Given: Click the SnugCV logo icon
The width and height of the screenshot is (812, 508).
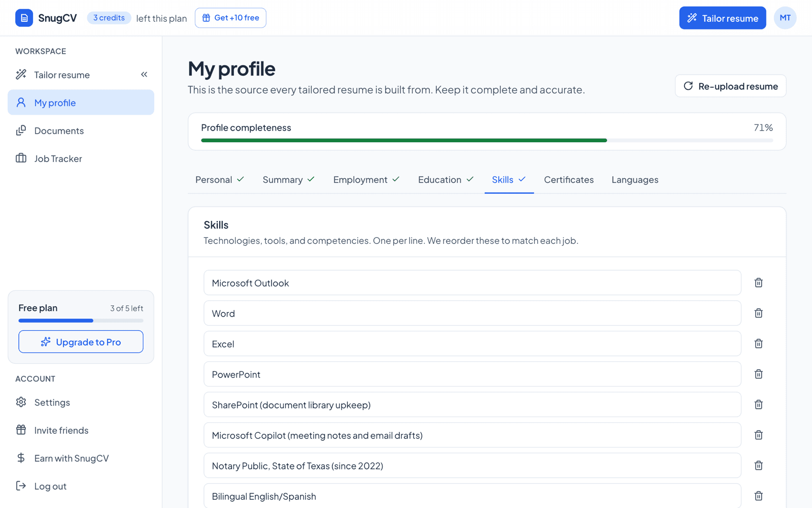Looking at the screenshot, I should point(24,18).
